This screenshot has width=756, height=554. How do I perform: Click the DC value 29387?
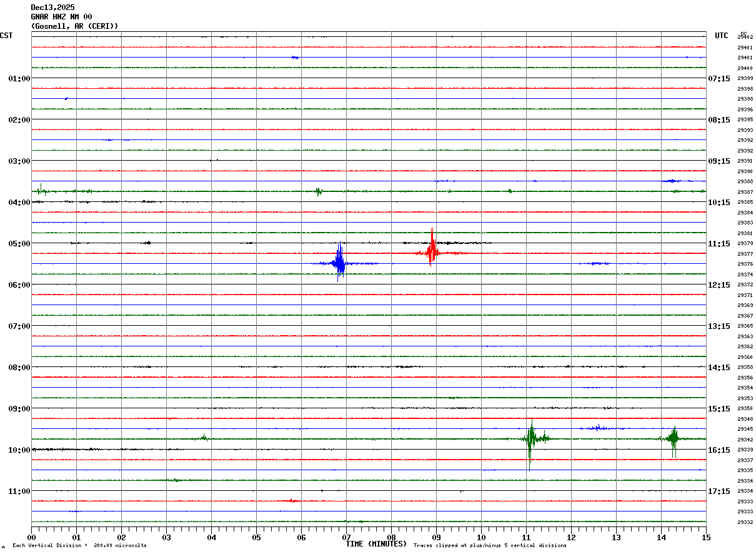(745, 191)
